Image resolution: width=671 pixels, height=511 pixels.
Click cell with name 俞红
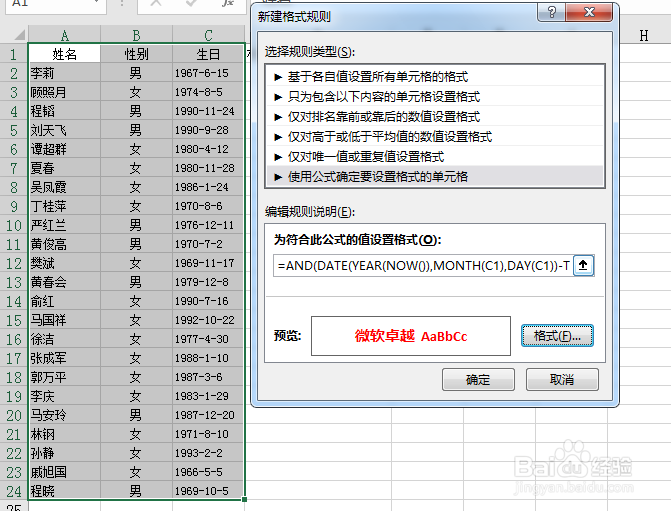pos(64,301)
